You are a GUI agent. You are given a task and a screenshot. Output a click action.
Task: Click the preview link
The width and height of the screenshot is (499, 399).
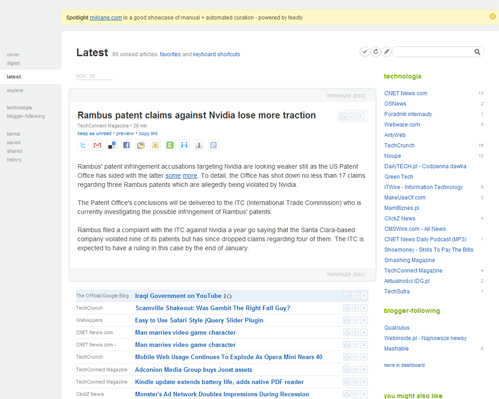[x=125, y=133]
